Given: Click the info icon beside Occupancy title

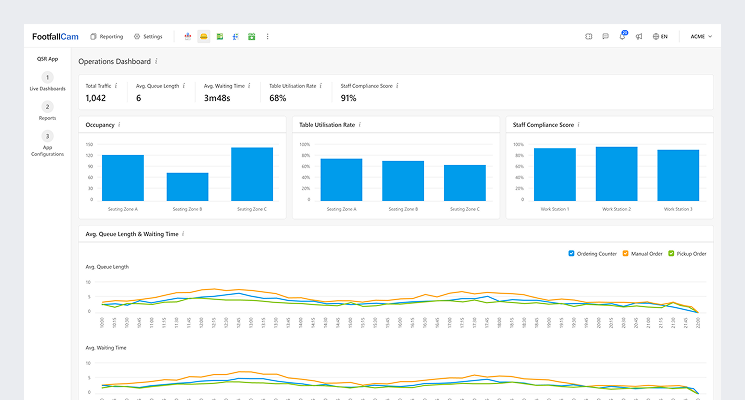Looking at the screenshot, I should (x=119, y=125).
